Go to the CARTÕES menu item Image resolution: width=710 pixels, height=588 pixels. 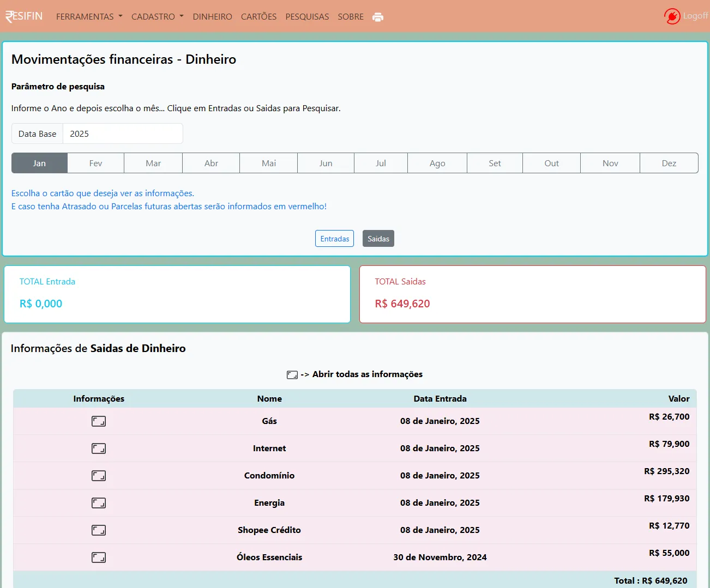pyautogui.click(x=258, y=17)
